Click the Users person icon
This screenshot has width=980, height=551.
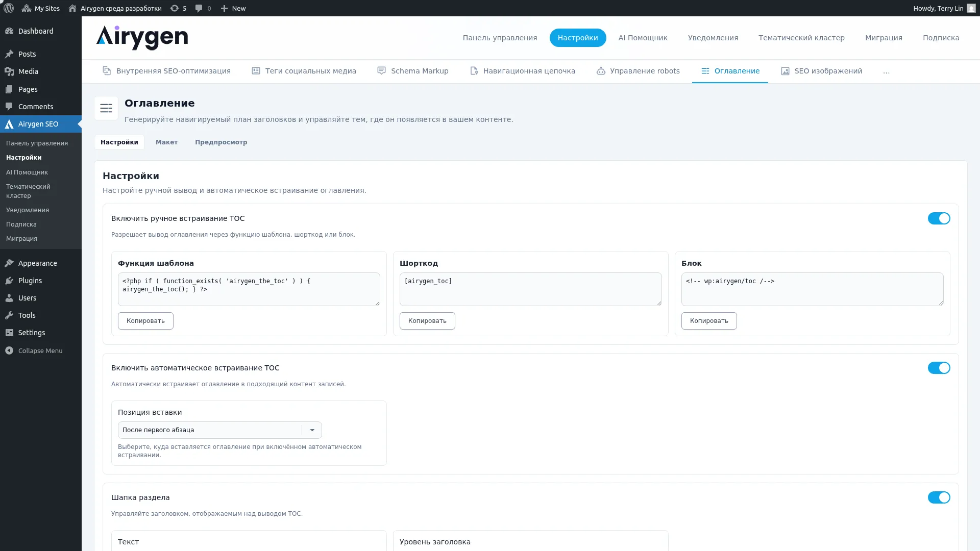9,298
